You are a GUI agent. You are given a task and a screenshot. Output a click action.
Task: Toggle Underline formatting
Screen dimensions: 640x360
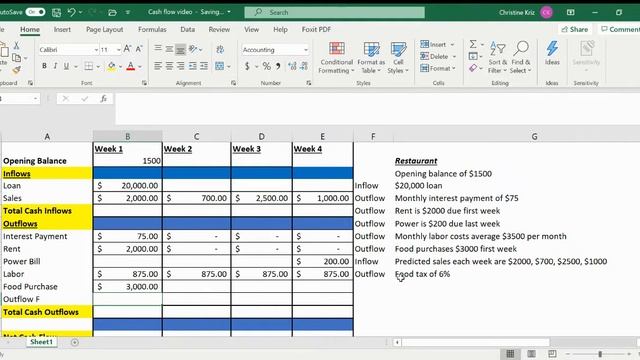[66, 66]
